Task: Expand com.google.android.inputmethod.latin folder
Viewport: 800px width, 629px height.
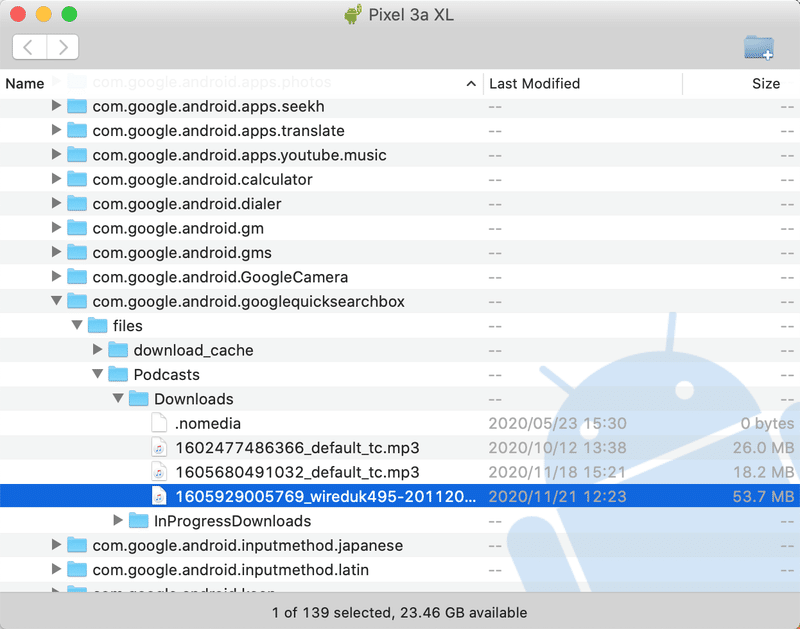Action: coord(56,569)
